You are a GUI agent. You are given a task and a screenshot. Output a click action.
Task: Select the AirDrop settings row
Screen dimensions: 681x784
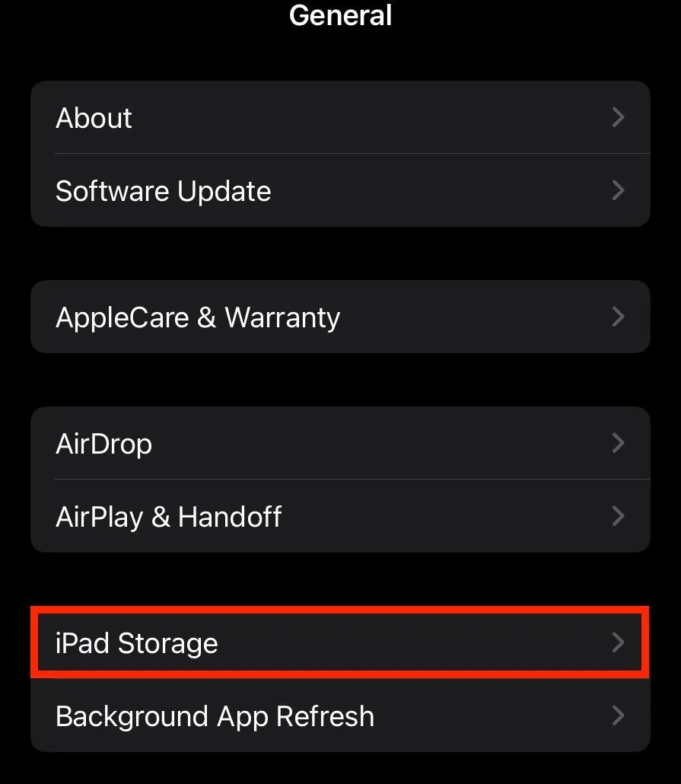point(341,443)
